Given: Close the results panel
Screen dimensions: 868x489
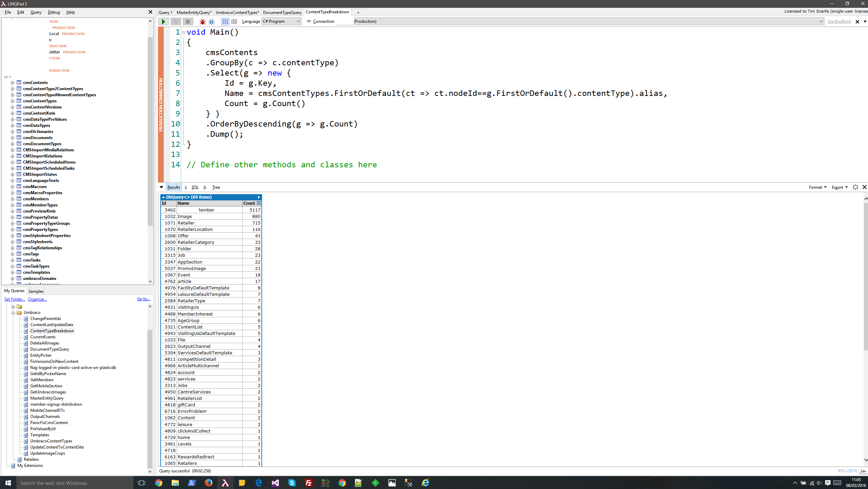Looking at the screenshot, I should [864, 187].
